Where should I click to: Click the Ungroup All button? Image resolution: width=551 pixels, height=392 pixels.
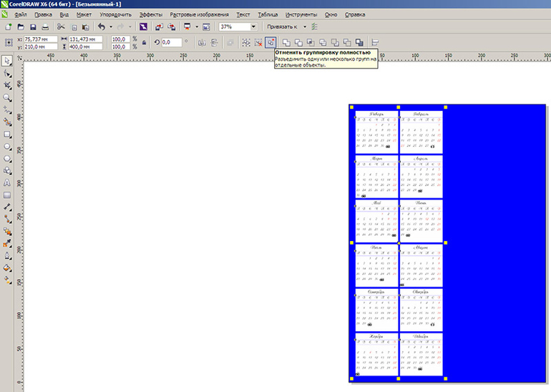coord(270,43)
